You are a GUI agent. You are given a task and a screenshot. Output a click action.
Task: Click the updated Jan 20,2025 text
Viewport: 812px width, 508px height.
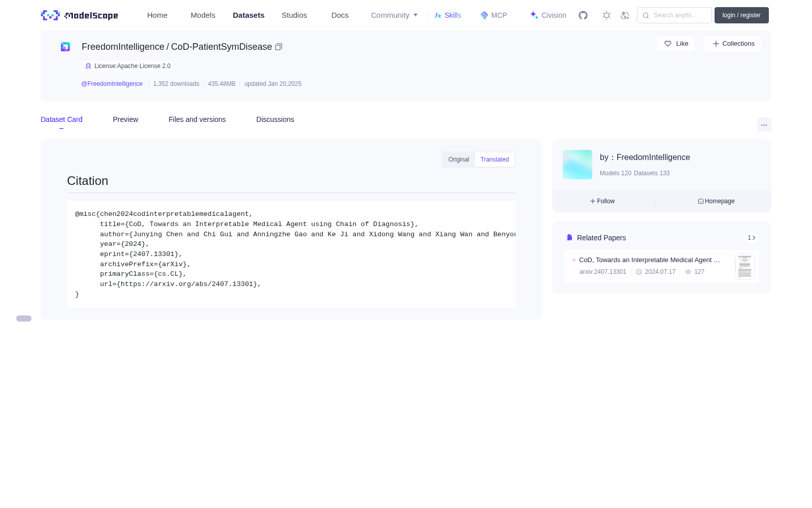(273, 84)
